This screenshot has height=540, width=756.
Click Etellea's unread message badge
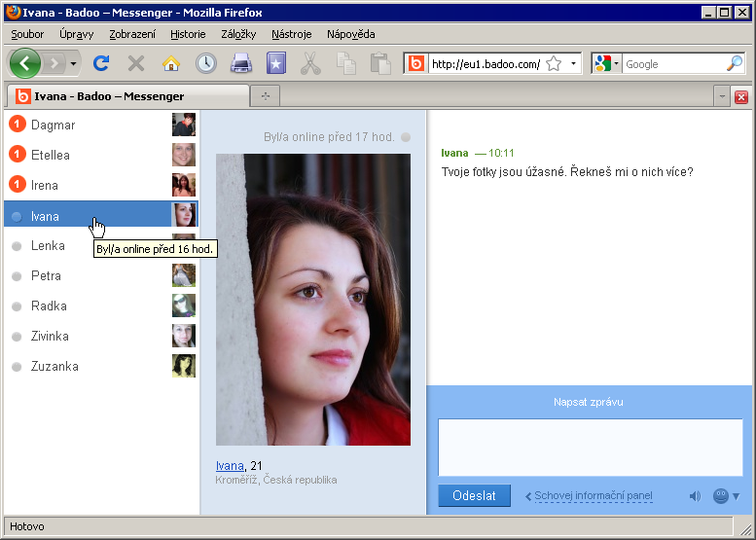point(18,155)
